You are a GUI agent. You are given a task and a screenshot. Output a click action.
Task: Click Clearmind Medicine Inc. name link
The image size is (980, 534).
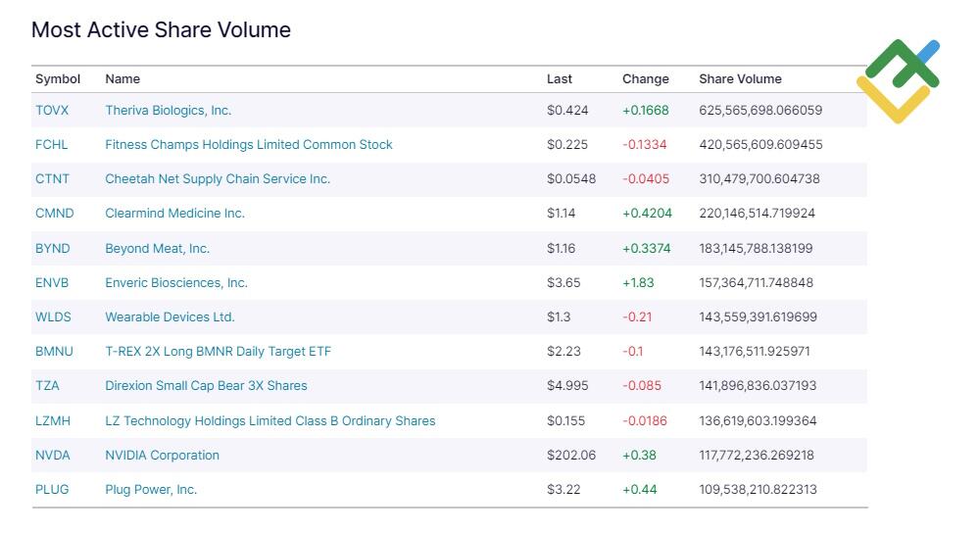point(175,214)
